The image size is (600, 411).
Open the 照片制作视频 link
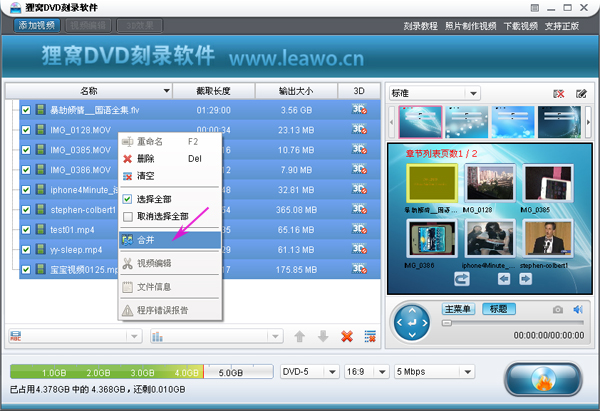tap(471, 26)
